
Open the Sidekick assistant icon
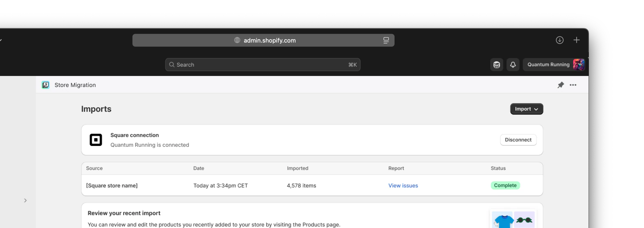pyautogui.click(x=496, y=65)
